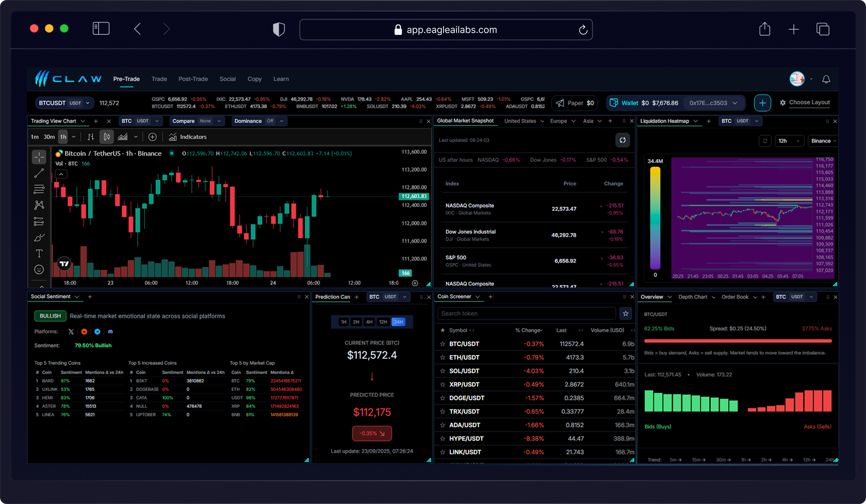
Task: Expand the Binance exchange dropdown
Action: coord(824,141)
